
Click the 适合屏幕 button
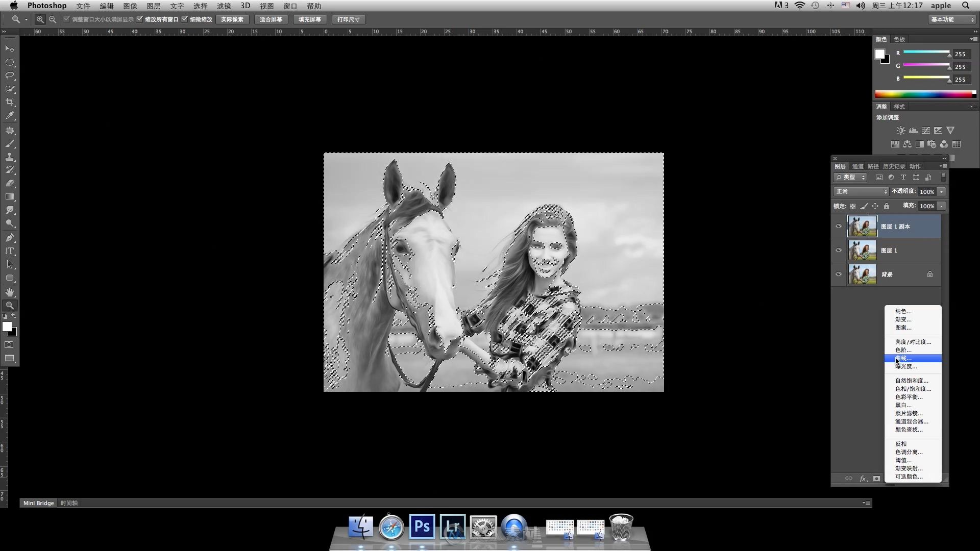point(271,19)
